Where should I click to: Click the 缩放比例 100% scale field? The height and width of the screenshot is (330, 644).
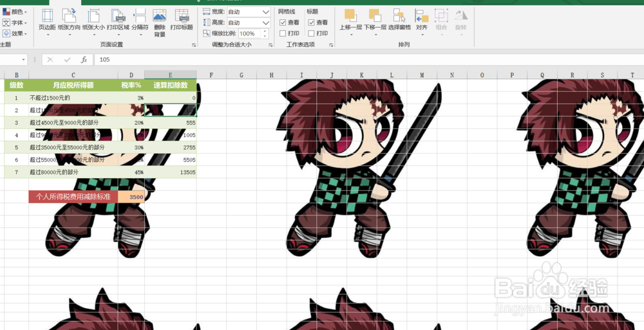coord(250,33)
